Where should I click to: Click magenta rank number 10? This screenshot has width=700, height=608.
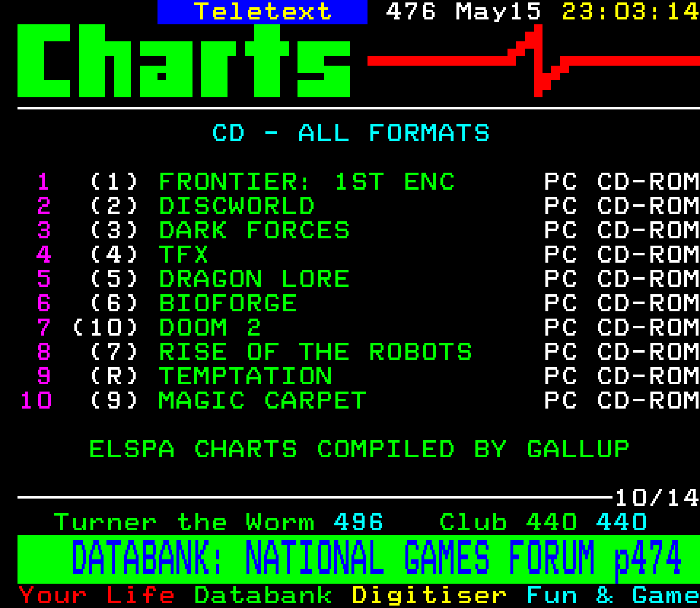[x=35, y=401]
